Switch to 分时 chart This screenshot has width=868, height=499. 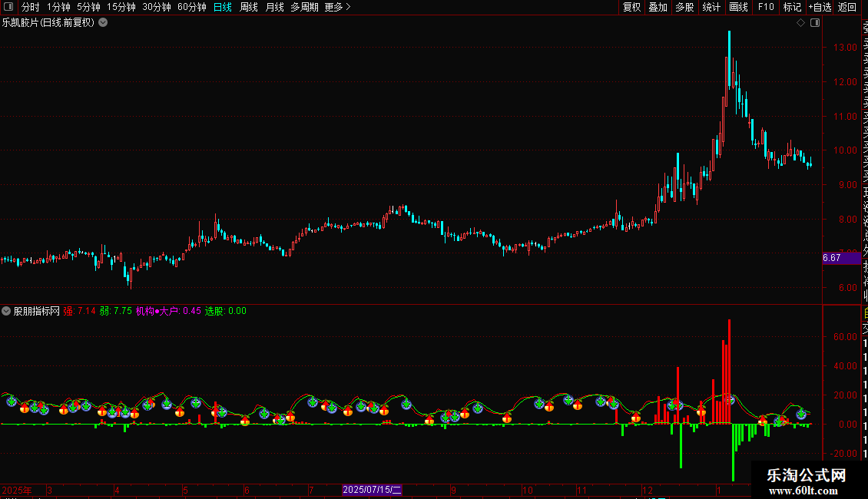point(31,7)
